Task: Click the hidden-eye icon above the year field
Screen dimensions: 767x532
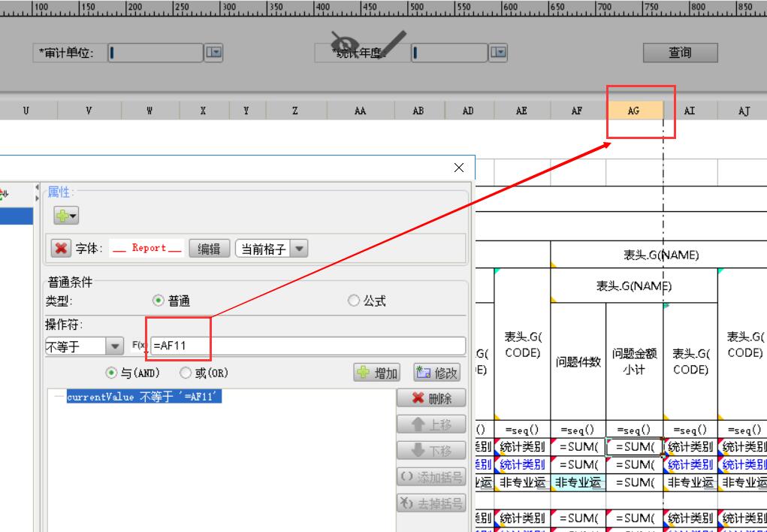Action: 346,45
